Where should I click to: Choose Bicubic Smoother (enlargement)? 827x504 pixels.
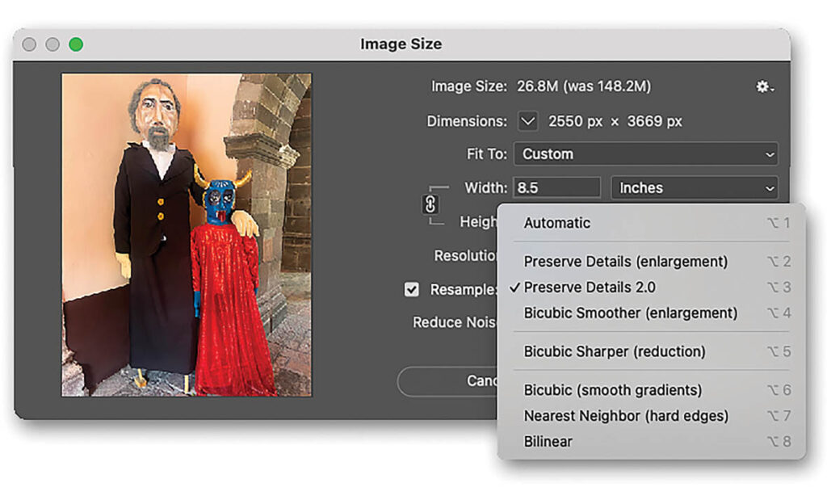630,313
